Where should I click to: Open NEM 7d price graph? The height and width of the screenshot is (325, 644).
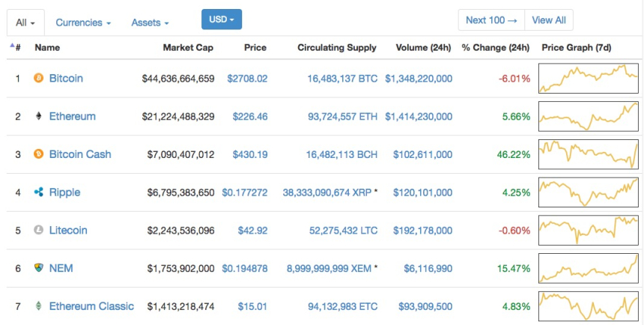click(x=589, y=268)
